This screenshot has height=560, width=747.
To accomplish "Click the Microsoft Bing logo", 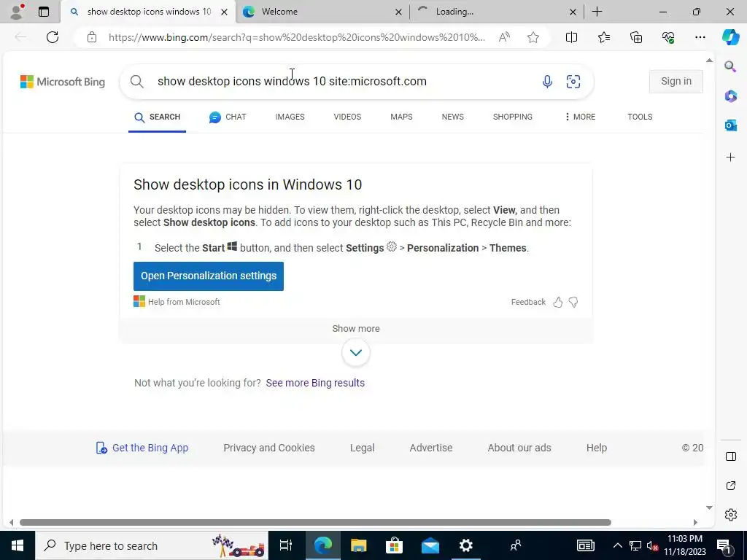I will point(63,82).
